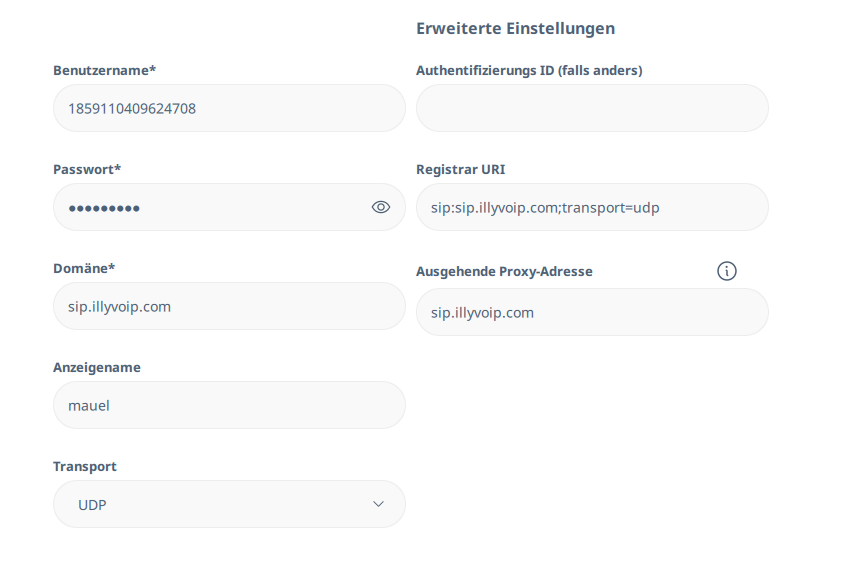The width and height of the screenshot is (857, 563).
Task: Click the Anzeigename label
Action: pyautogui.click(x=97, y=367)
